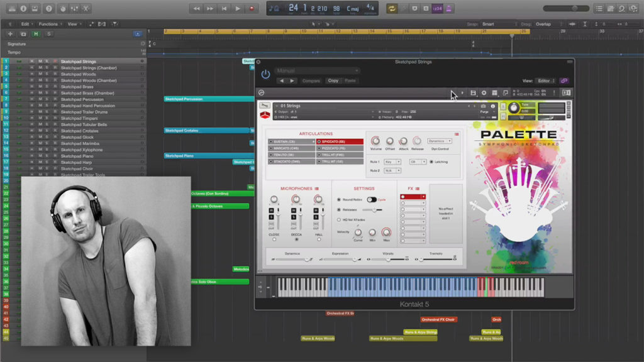Select the Orchestral FX Choir region
644x362 pixels.
tap(438, 319)
